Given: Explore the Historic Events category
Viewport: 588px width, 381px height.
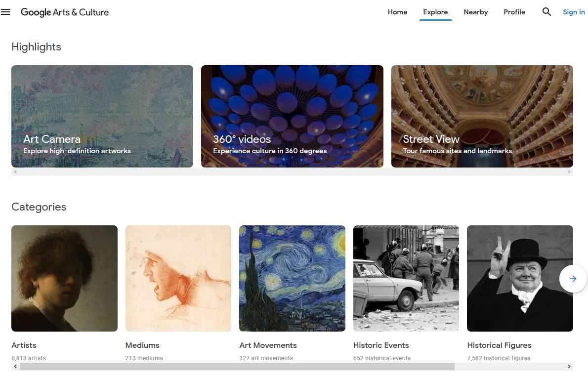Looking at the screenshot, I should click(x=406, y=278).
